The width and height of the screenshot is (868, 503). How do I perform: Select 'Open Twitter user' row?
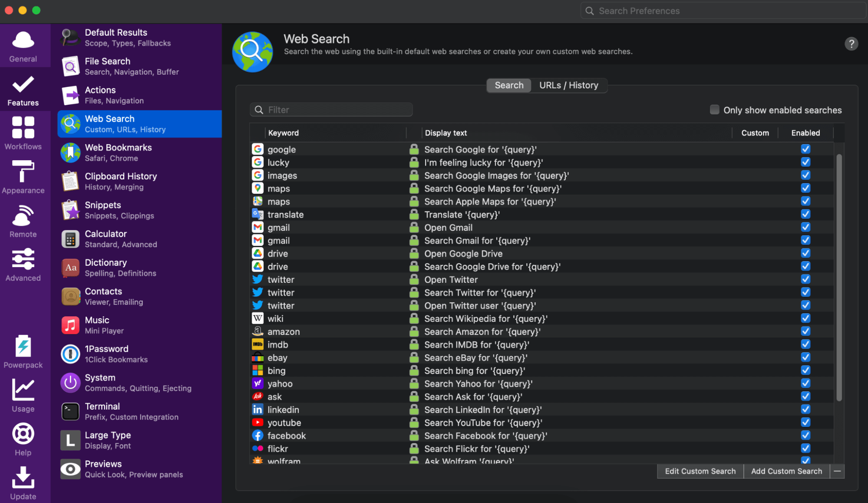click(541, 306)
